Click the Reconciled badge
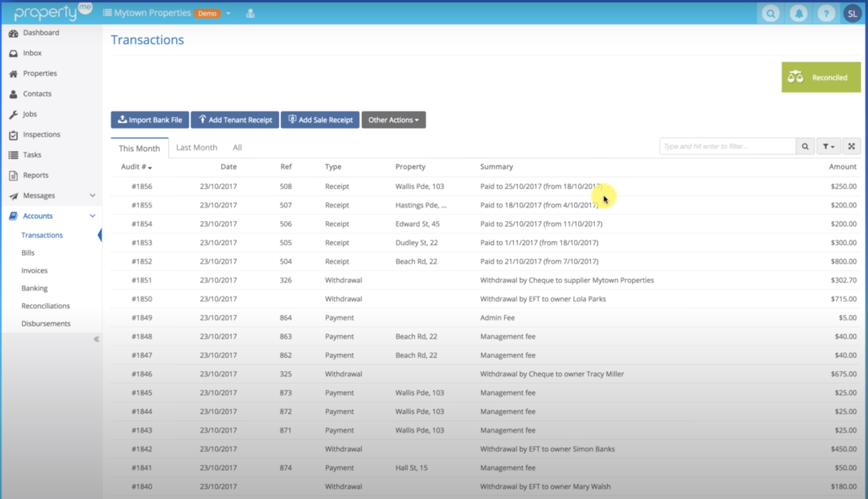 [x=821, y=77]
